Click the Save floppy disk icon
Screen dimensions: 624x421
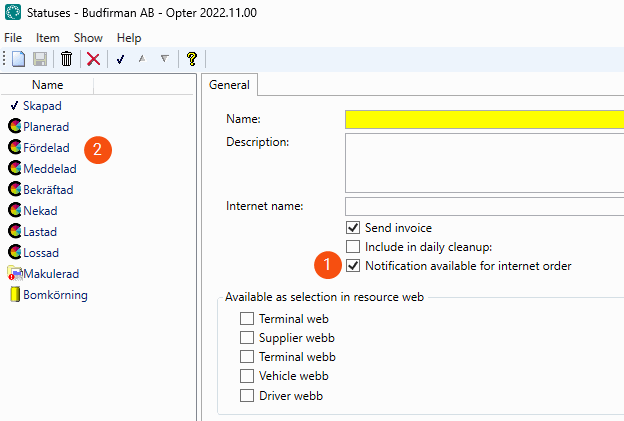(x=41, y=59)
